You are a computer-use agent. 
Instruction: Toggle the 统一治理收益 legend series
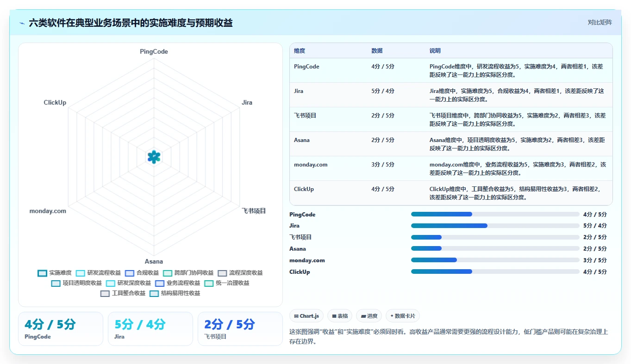[x=227, y=283]
